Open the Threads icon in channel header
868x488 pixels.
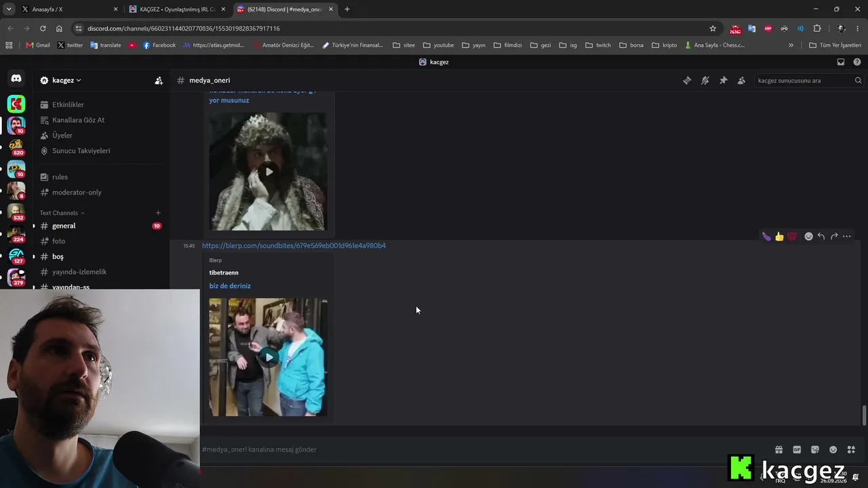click(x=687, y=80)
